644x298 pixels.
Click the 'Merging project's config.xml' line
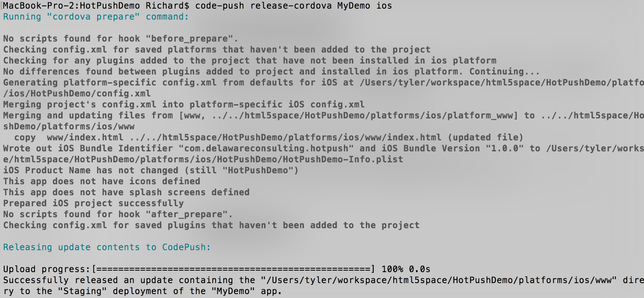pyautogui.click(x=184, y=105)
